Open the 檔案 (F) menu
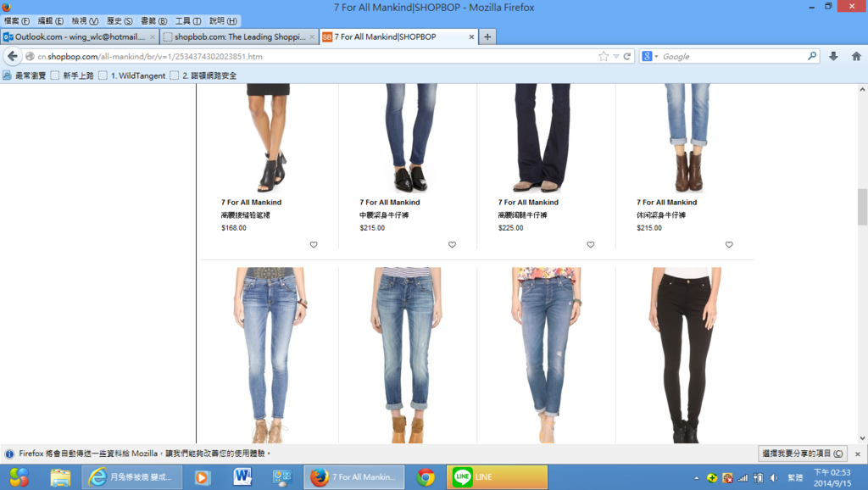Viewport: 868px width, 490px height. tap(17, 21)
